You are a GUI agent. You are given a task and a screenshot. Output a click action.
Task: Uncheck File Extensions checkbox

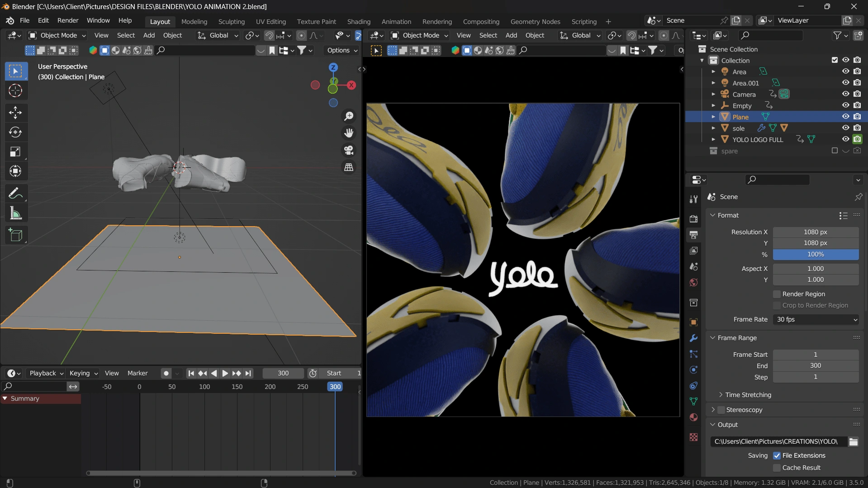coord(777,455)
